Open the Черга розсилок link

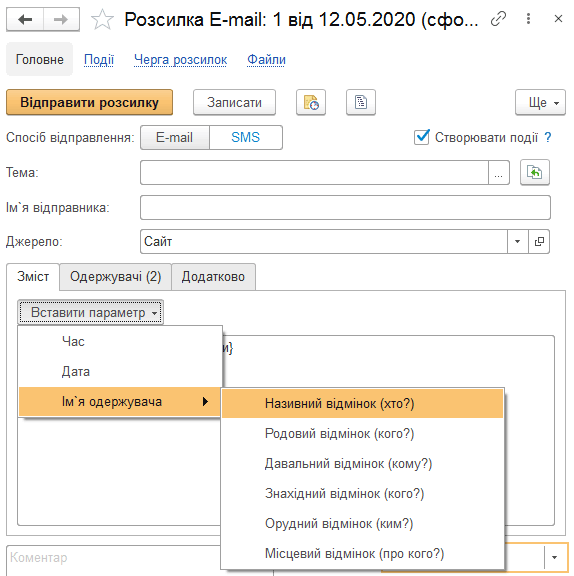click(x=180, y=60)
